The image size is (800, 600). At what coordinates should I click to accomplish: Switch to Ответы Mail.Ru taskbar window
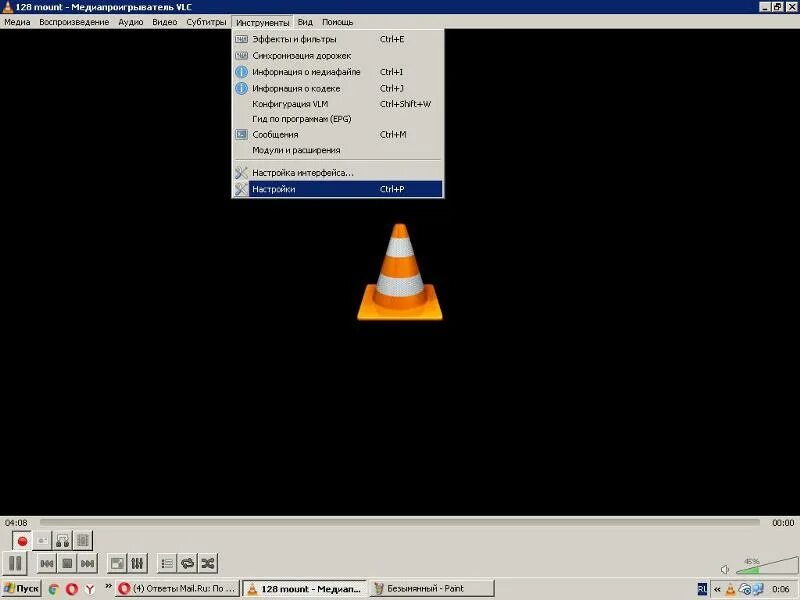pyautogui.click(x=177, y=589)
